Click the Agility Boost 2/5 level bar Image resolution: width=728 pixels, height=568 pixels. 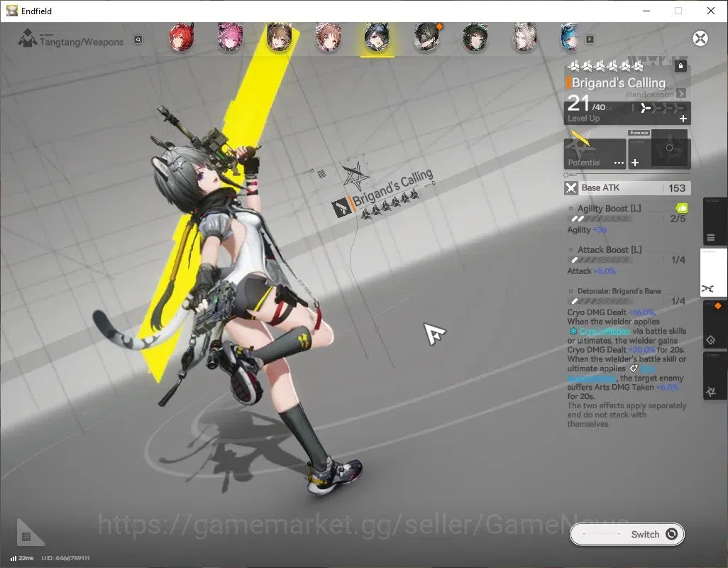[600, 219]
